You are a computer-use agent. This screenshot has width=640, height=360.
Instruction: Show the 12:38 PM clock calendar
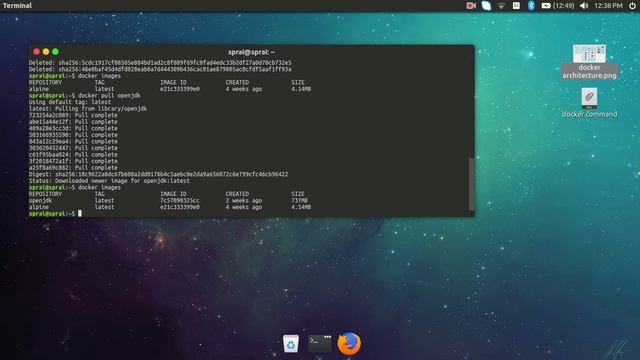point(608,6)
